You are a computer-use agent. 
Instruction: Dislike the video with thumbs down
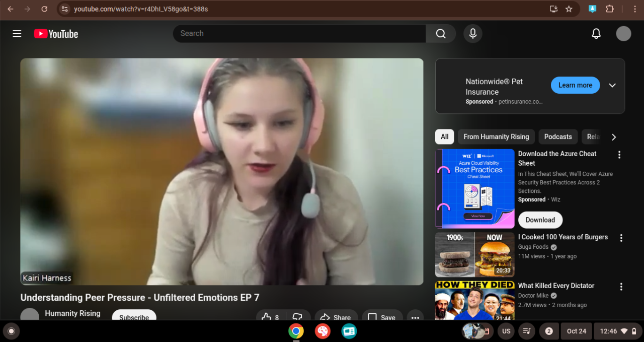[x=297, y=316]
